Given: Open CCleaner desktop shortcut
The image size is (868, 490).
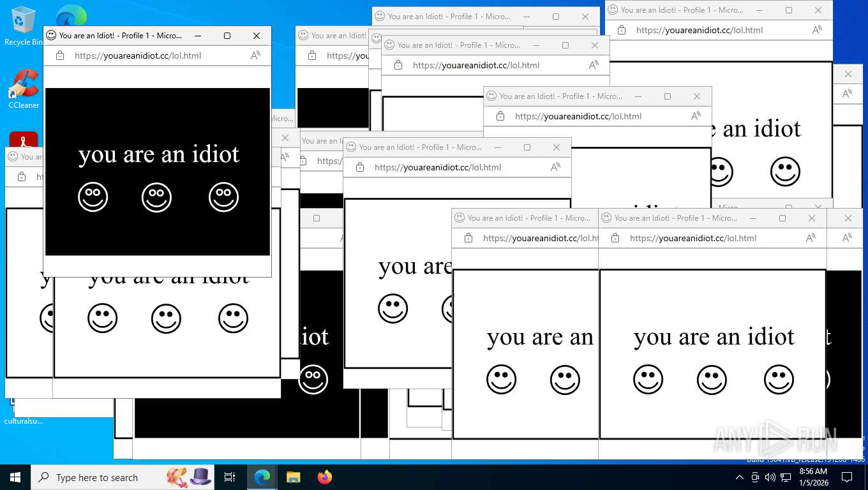Looking at the screenshot, I should [24, 89].
